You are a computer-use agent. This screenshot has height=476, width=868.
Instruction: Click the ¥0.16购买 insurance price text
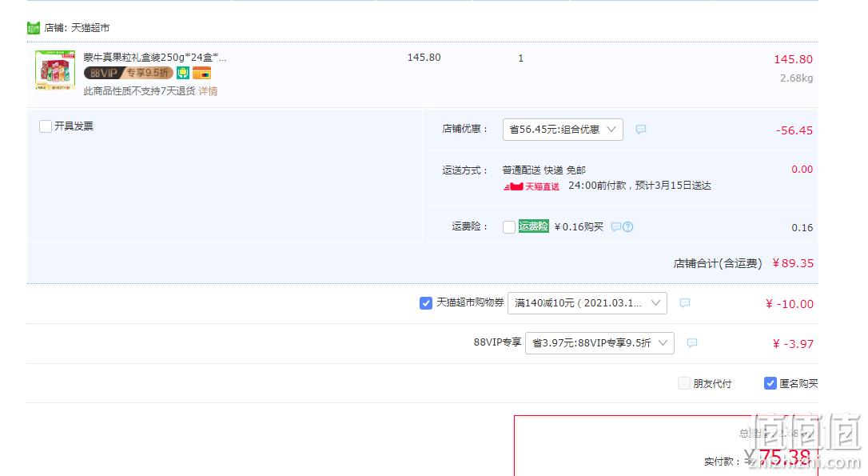[x=579, y=226]
